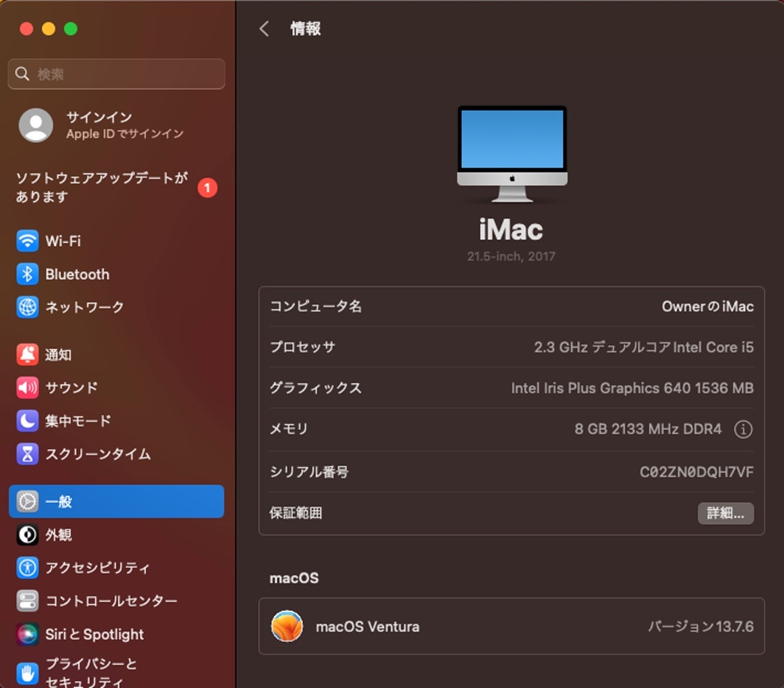Click 8 GB 2133 MHz DDR4 text
This screenshot has height=688, width=784.
648,429
